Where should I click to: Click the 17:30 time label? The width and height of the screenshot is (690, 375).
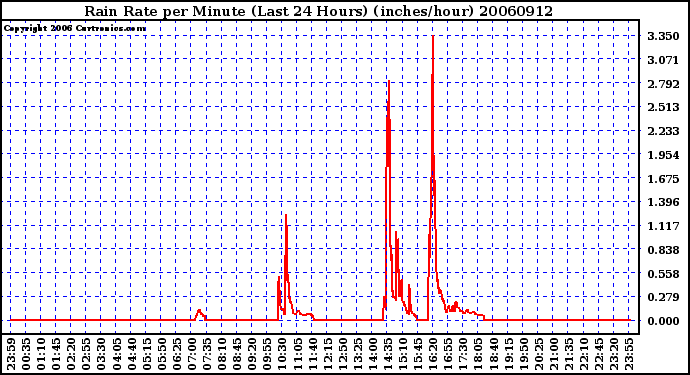[x=463, y=354]
